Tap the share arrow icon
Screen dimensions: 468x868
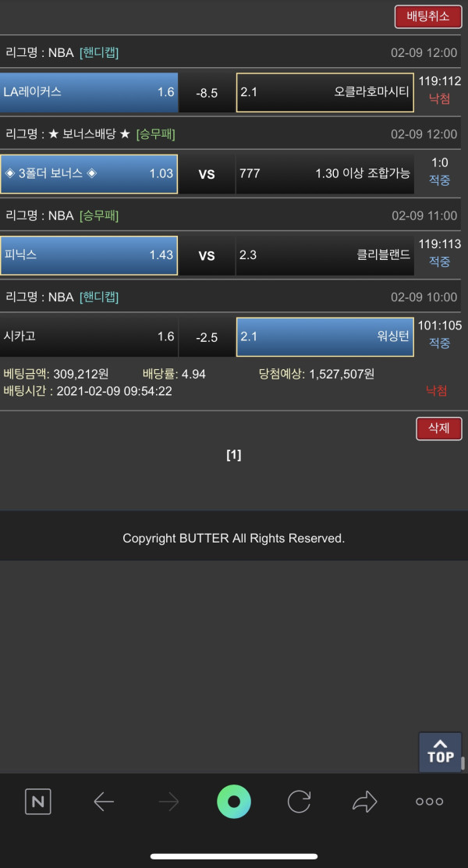pyautogui.click(x=364, y=801)
